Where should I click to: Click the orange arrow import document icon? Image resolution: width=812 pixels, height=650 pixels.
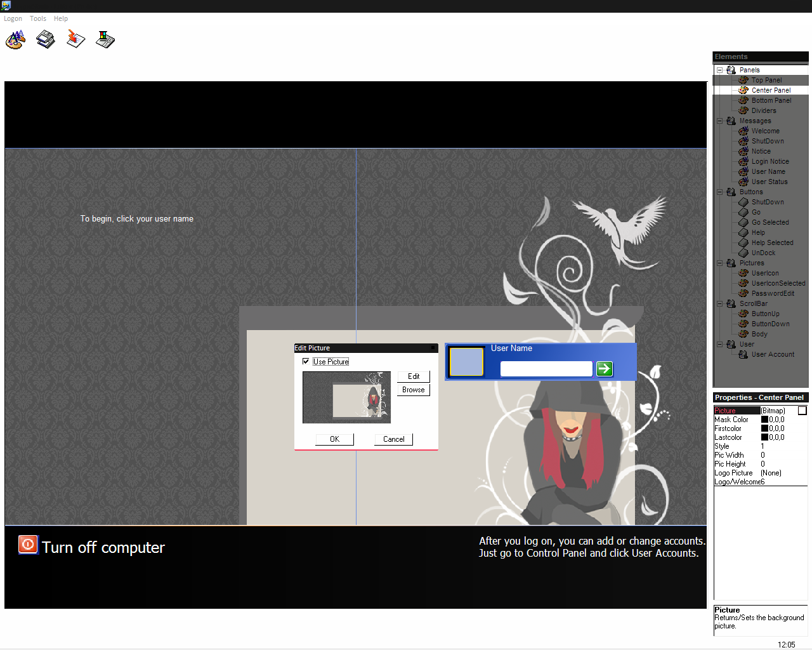tap(75, 39)
